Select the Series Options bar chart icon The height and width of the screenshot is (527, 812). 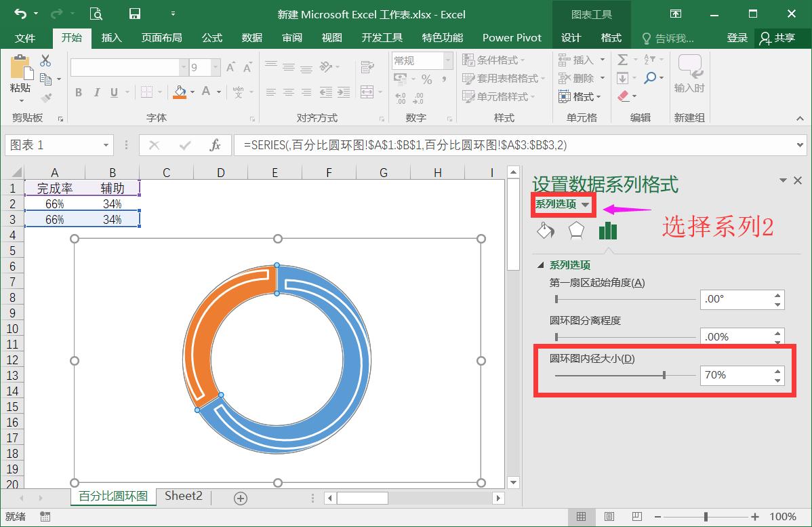pos(608,231)
